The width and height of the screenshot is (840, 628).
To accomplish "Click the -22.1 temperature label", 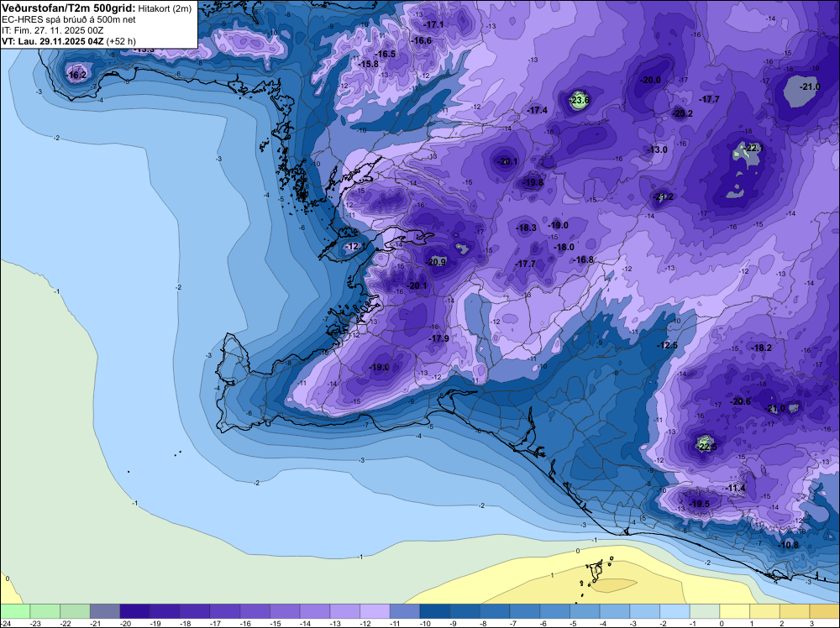I will 753,148.
